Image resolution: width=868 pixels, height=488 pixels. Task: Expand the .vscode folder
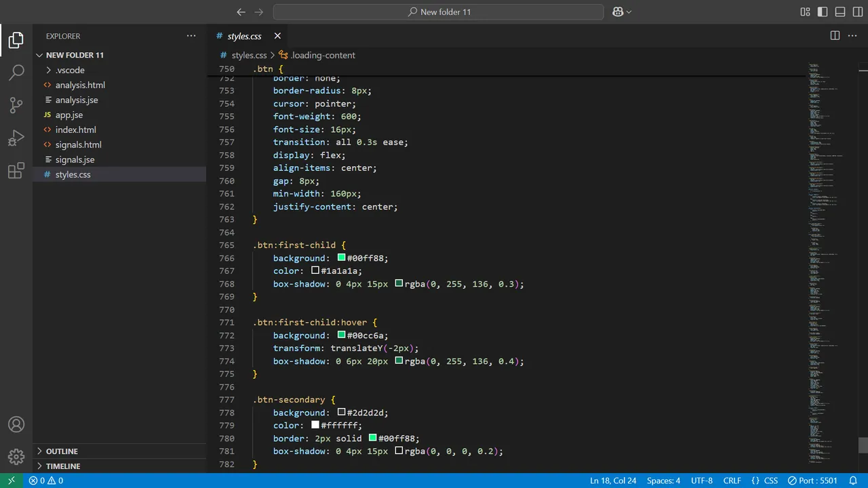pyautogui.click(x=119, y=70)
